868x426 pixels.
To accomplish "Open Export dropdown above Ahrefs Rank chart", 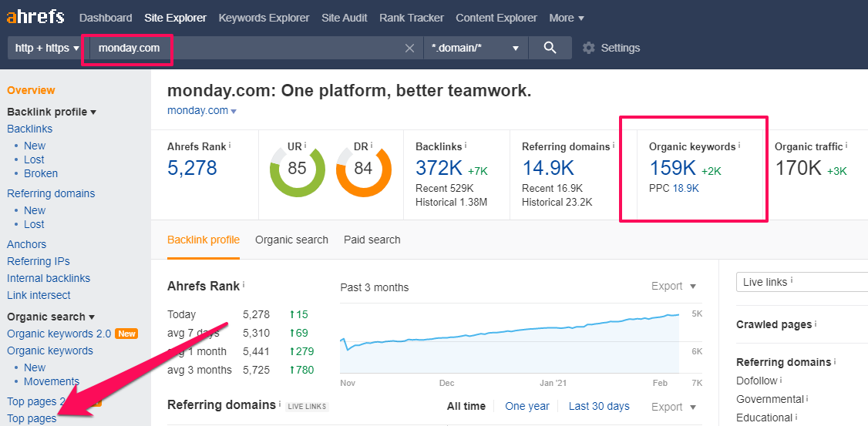I will point(673,286).
